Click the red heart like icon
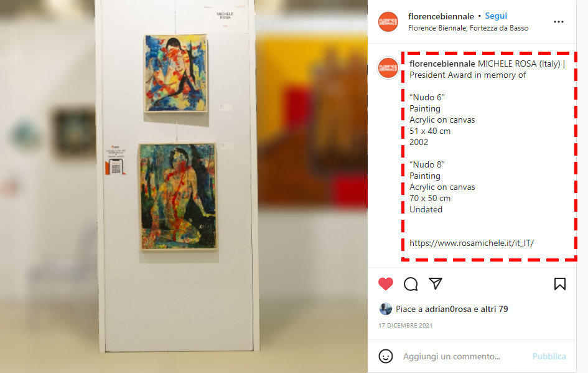Viewport: 588px width, 373px height. click(x=386, y=284)
